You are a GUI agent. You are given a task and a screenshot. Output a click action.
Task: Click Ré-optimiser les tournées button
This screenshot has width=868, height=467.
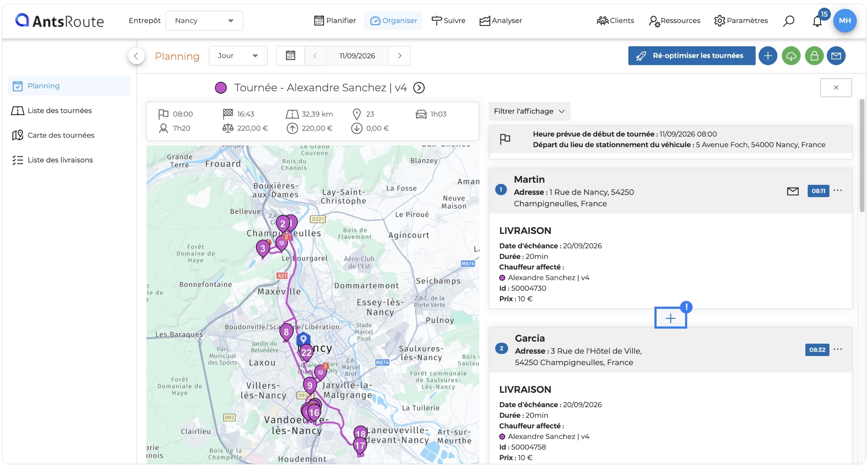[x=692, y=56]
